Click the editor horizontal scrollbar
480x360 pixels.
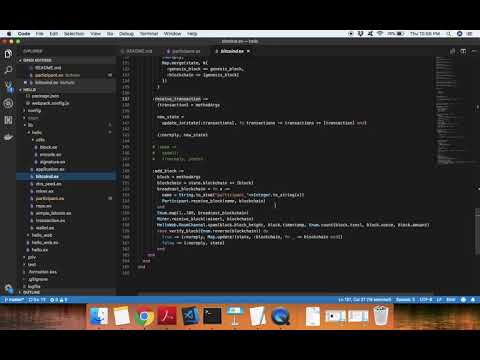pyautogui.click(x=285, y=294)
